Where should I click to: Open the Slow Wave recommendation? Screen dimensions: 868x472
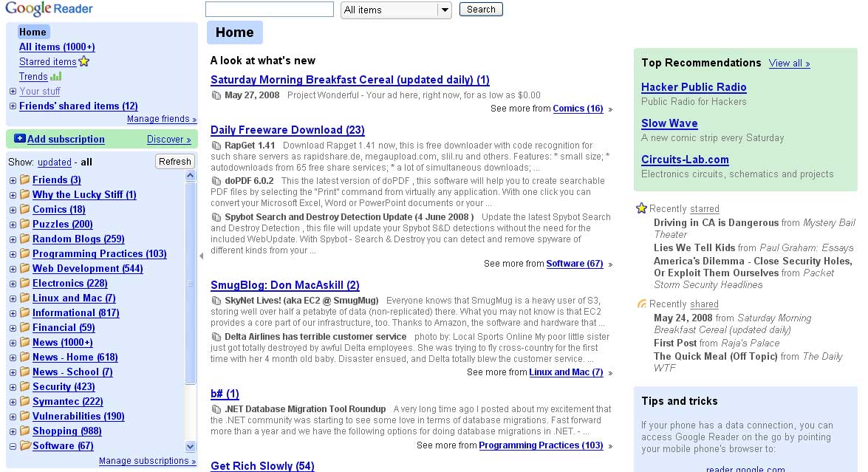(669, 123)
